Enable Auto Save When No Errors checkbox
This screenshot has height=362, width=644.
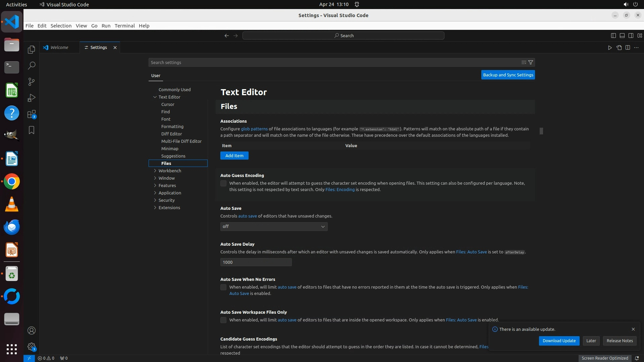[x=223, y=287]
